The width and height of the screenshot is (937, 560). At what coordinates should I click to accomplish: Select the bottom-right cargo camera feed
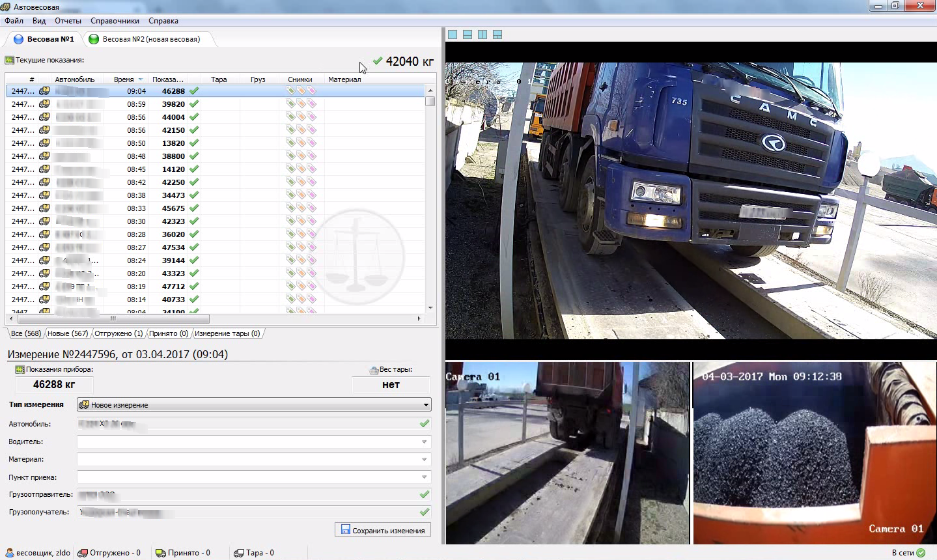814,453
